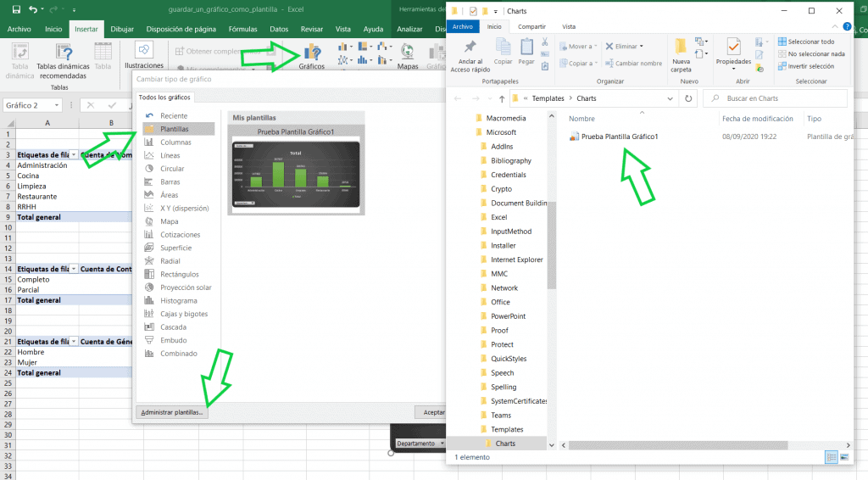Create a Nueva carpeta in Explorer
868x480 pixels.
tap(681, 55)
